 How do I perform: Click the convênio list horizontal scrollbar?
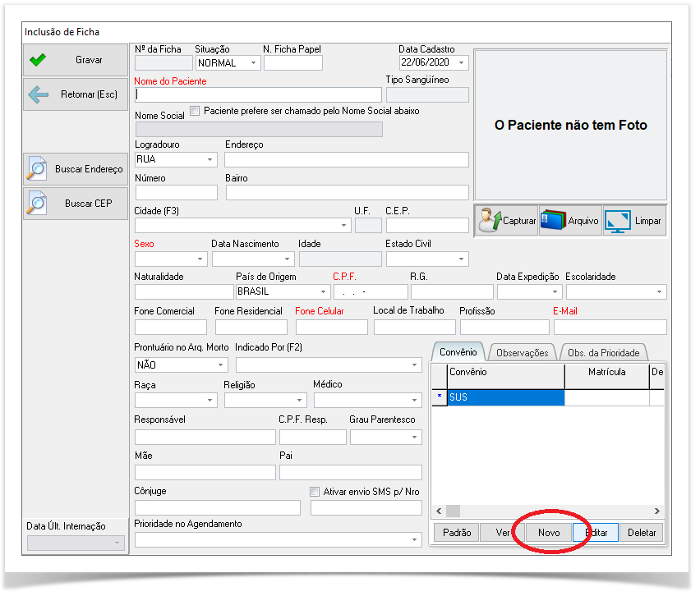coord(546,511)
